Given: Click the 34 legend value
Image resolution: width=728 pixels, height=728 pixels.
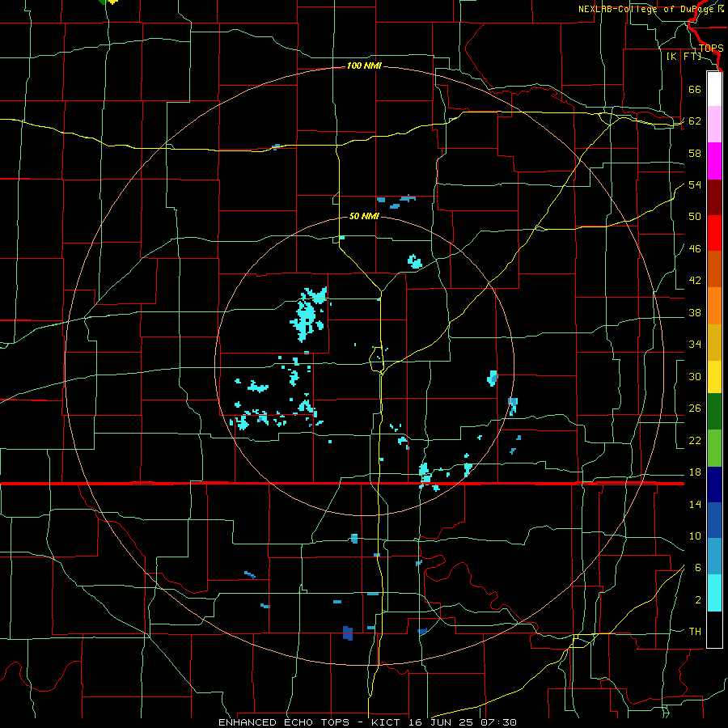Looking at the screenshot, I should tap(695, 345).
